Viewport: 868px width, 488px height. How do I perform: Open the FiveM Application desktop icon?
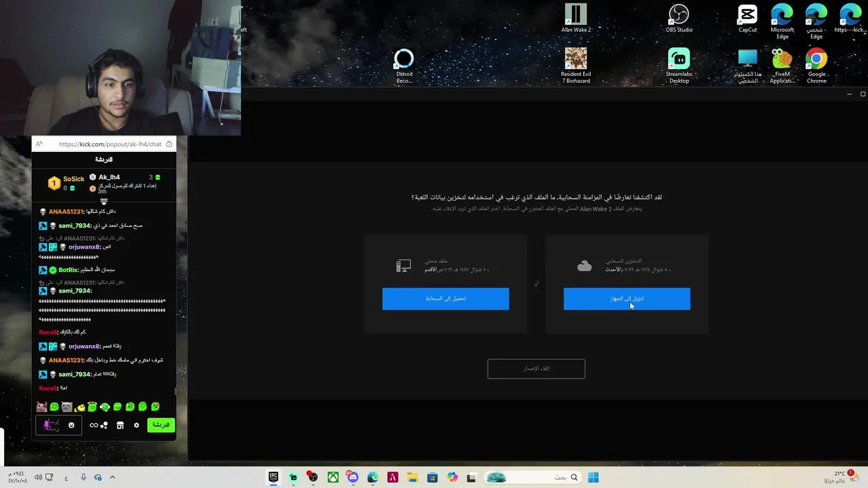click(782, 66)
